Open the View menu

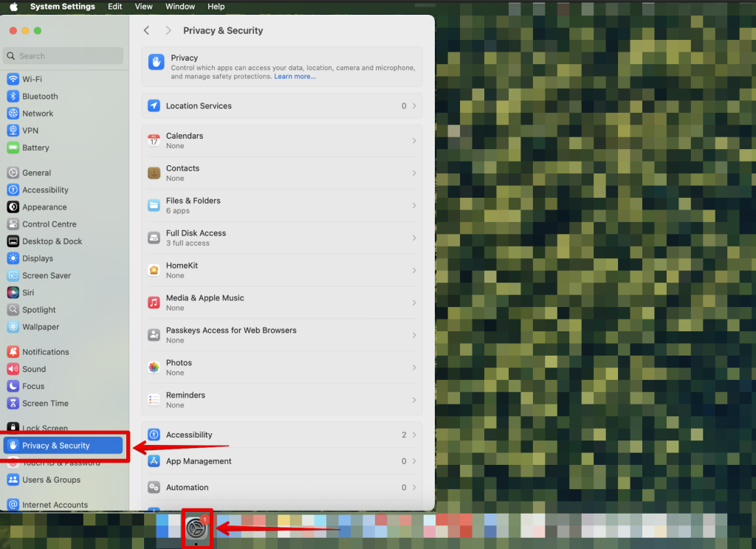(x=144, y=6)
